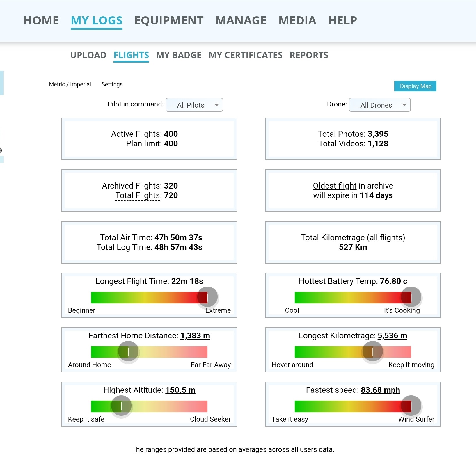Switch units to Imperial
The width and height of the screenshot is (476, 455).
pyautogui.click(x=80, y=84)
